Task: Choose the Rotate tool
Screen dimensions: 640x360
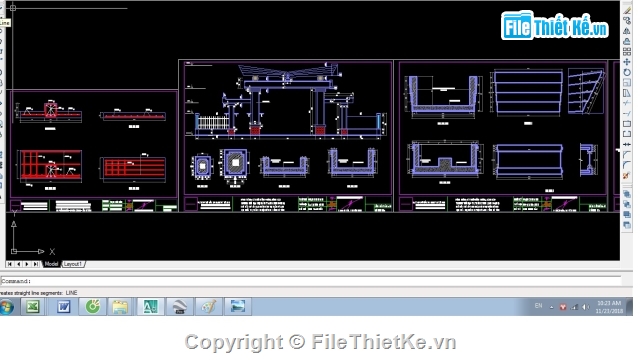Action: (x=627, y=72)
